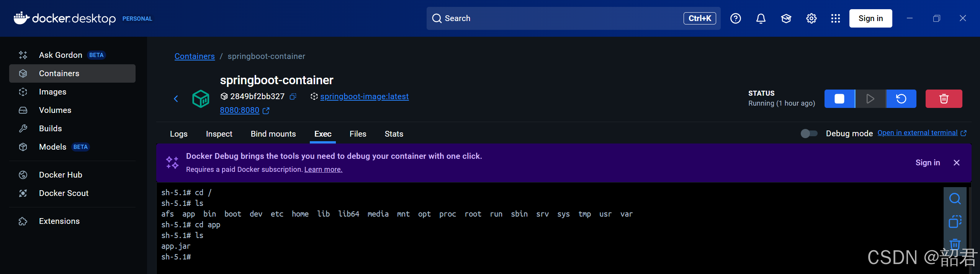Click the sparkle icon in Docker Debug banner
Screen dimensions: 980x274
coord(172,163)
